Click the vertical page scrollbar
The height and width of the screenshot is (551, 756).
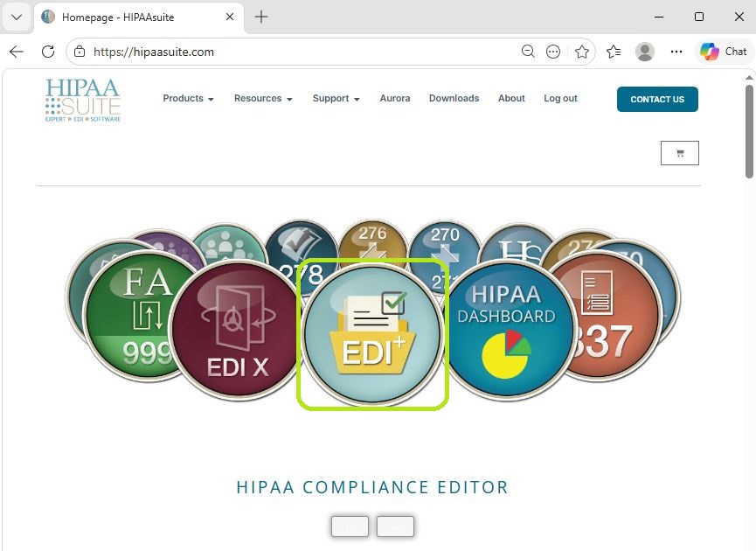click(749, 131)
